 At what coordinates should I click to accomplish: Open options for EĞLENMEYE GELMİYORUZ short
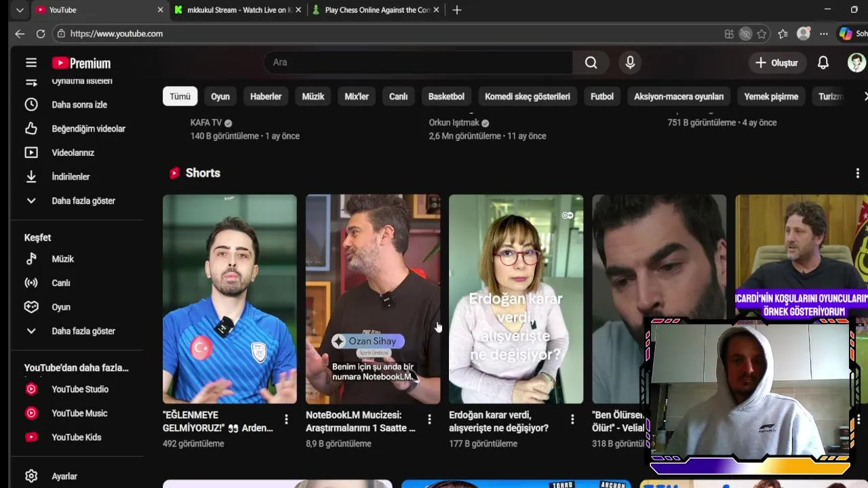tap(286, 420)
